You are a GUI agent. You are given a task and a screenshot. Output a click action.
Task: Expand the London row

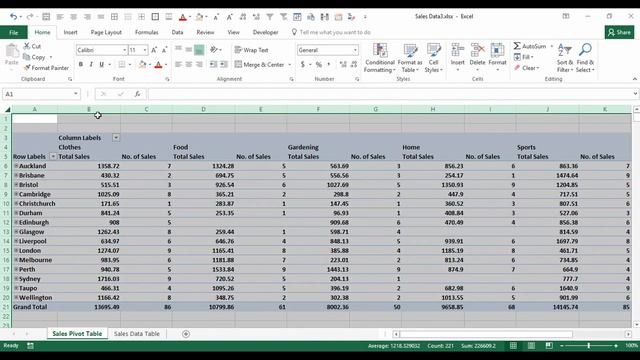16,250
